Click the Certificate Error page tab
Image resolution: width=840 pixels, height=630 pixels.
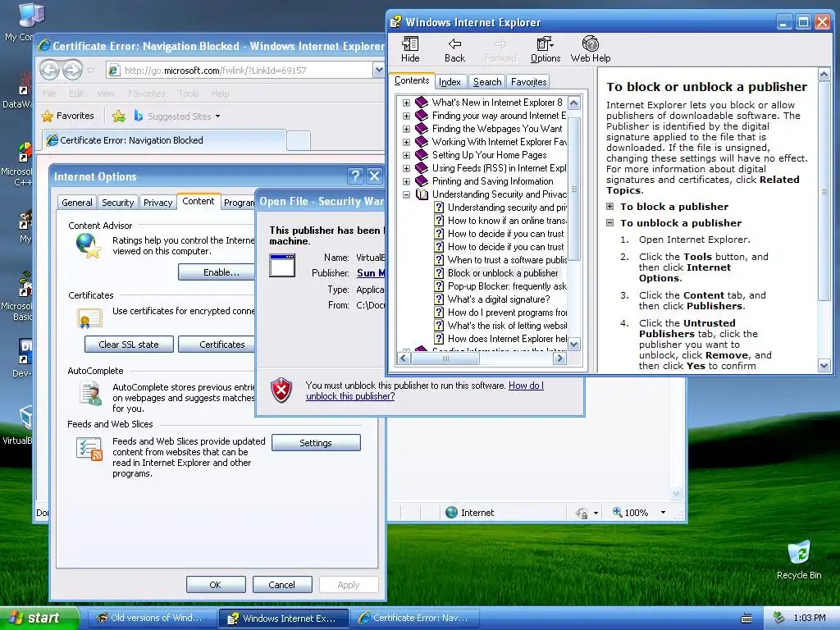[x=163, y=140]
